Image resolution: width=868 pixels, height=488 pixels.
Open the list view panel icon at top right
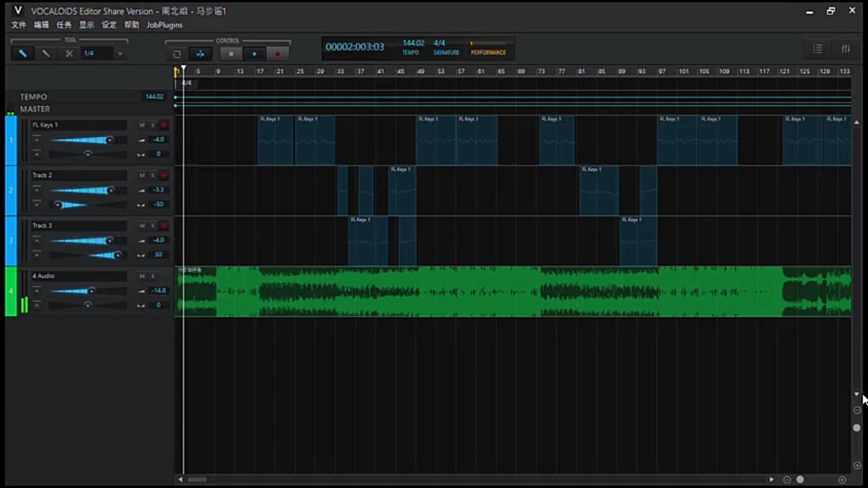(818, 48)
